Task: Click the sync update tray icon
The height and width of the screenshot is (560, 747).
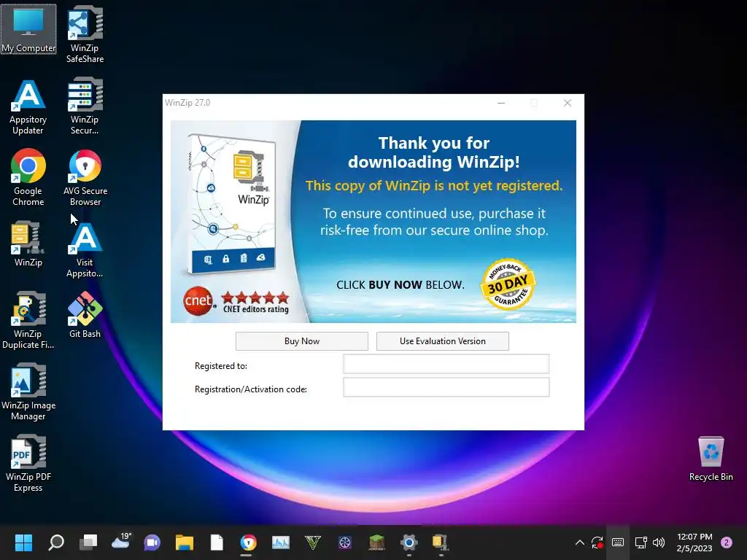Action: point(597,542)
